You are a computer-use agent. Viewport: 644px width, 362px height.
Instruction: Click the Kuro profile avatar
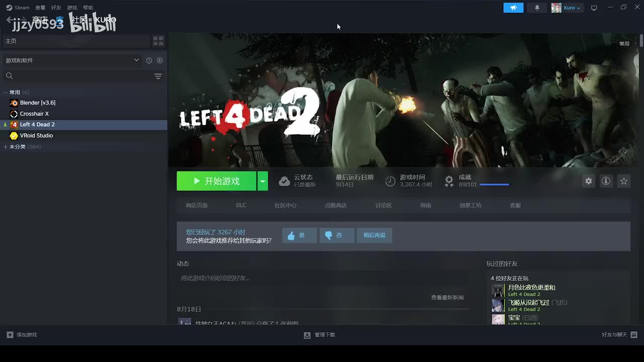click(x=556, y=8)
